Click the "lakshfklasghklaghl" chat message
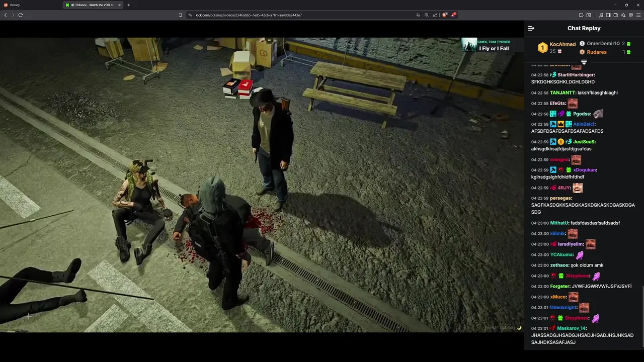644x362 pixels. click(x=598, y=93)
